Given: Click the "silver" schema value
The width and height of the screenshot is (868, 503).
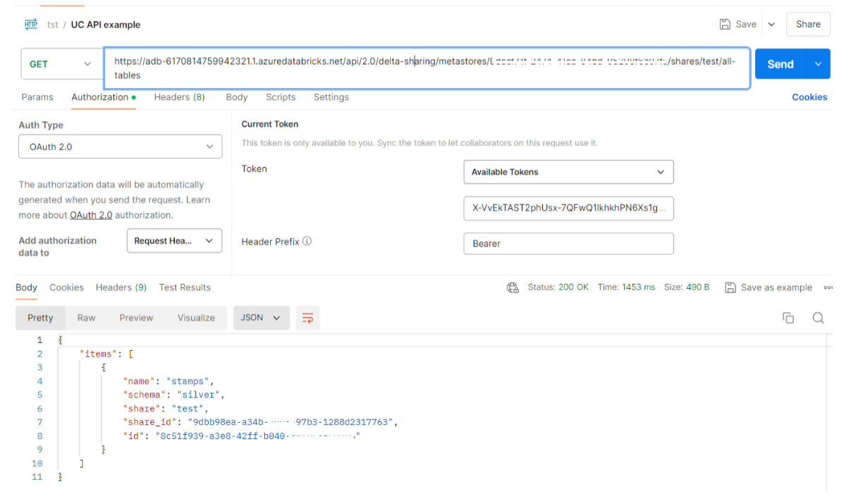Looking at the screenshot, I should tap(198, 395).
